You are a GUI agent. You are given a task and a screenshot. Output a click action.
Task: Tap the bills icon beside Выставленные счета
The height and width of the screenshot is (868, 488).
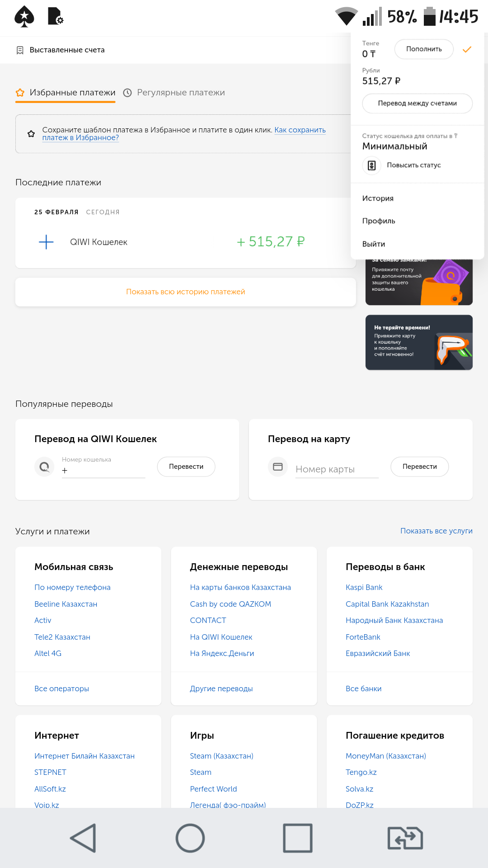20,50
